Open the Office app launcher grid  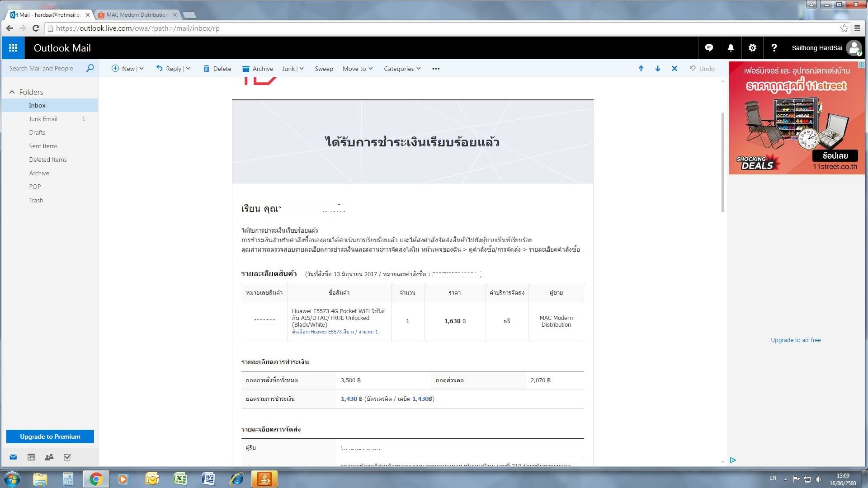click(x=13, y=48)
